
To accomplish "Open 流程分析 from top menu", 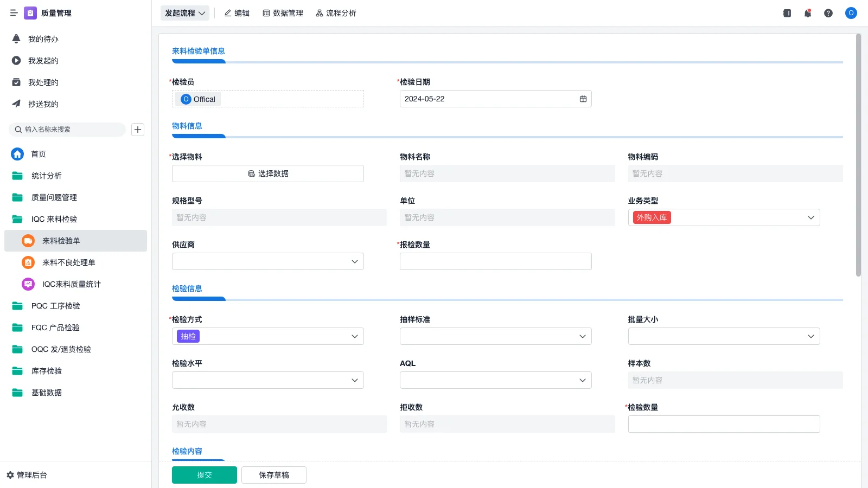I will tap(336, 13).
